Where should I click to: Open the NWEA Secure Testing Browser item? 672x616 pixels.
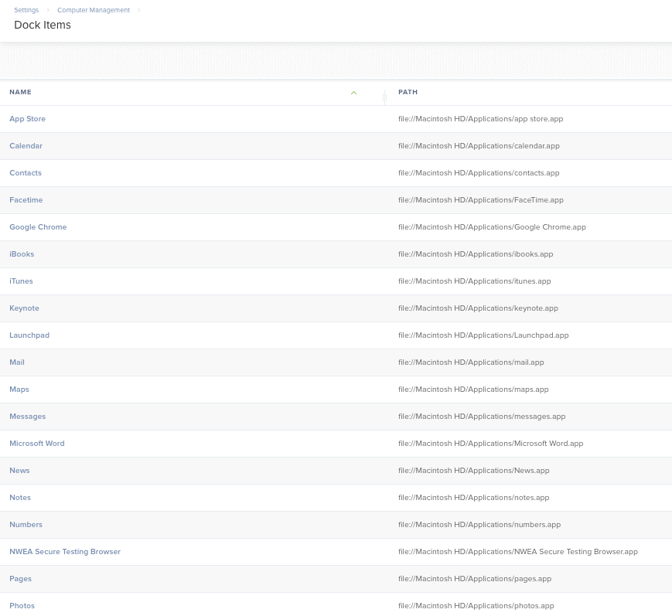click(65, 552)
